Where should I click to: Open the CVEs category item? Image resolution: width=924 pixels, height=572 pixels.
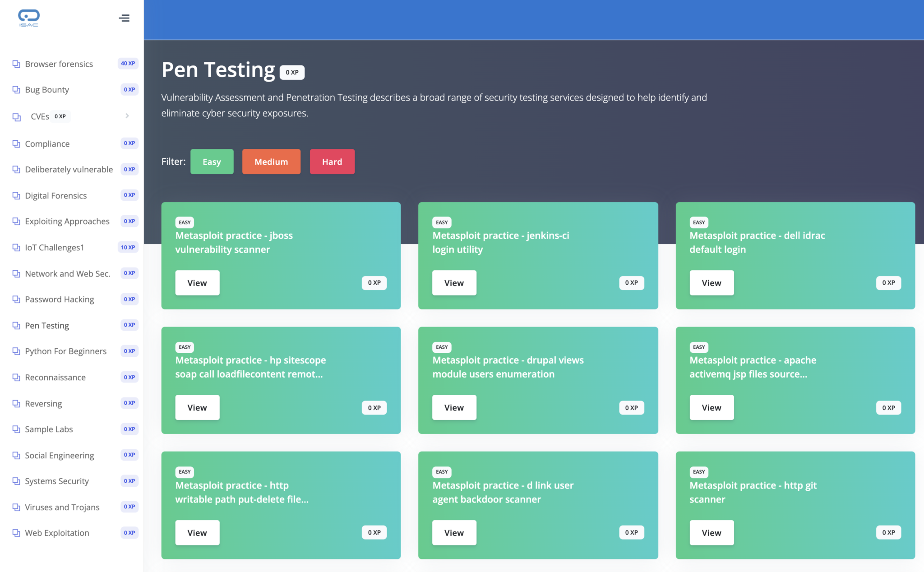click(40, 116)
